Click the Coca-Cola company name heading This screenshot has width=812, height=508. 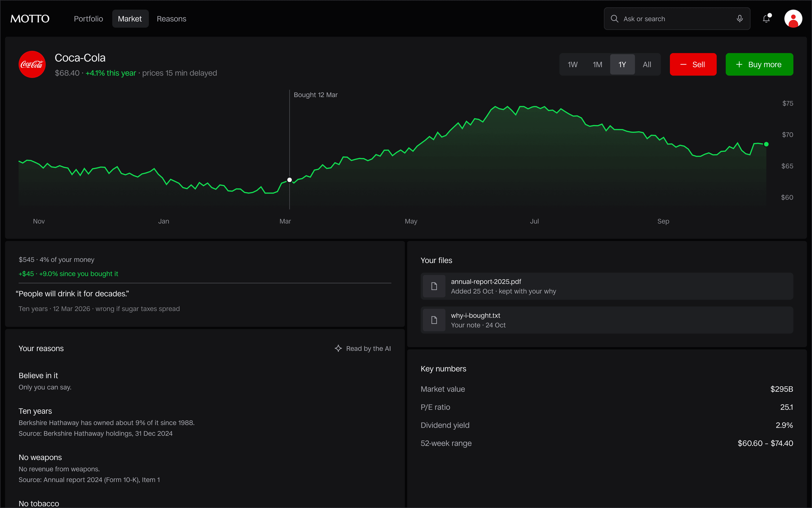80,58
